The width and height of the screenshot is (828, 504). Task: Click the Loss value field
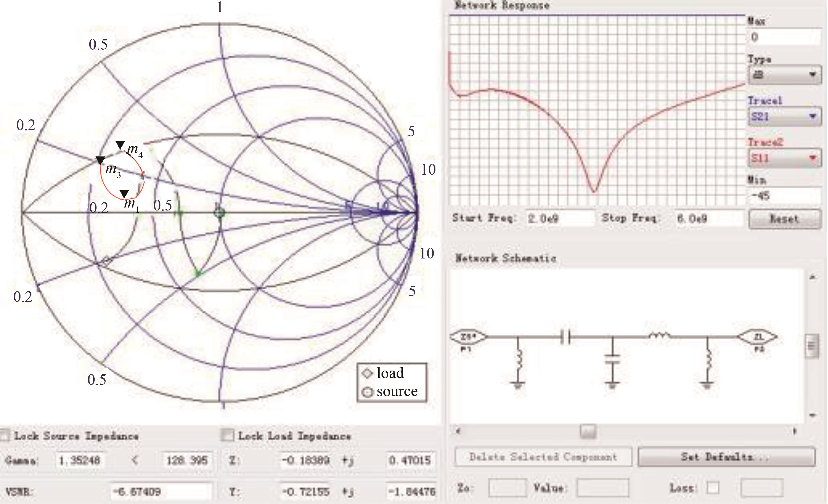(762, 488)
